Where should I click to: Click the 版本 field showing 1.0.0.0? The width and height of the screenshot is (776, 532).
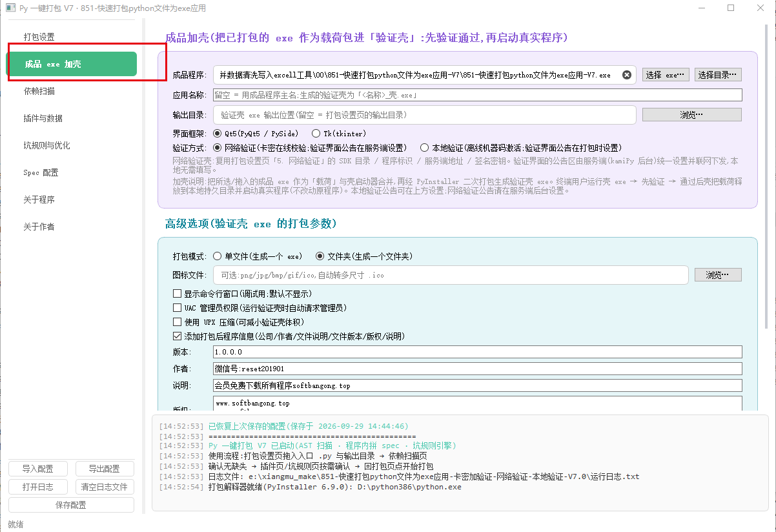(478, 352)
